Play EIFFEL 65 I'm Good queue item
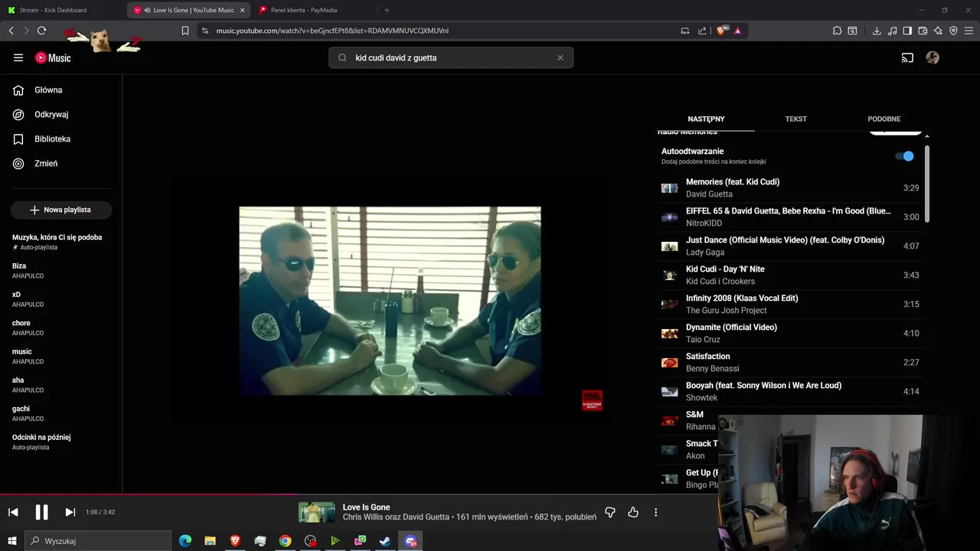Screen dimensions: 980x551 pos(790,217)
